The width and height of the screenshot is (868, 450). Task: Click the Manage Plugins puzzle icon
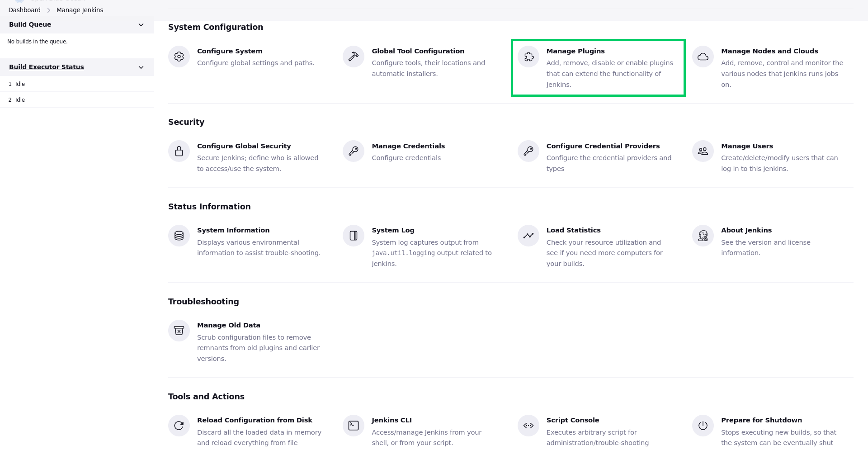[x=528, y=57]
